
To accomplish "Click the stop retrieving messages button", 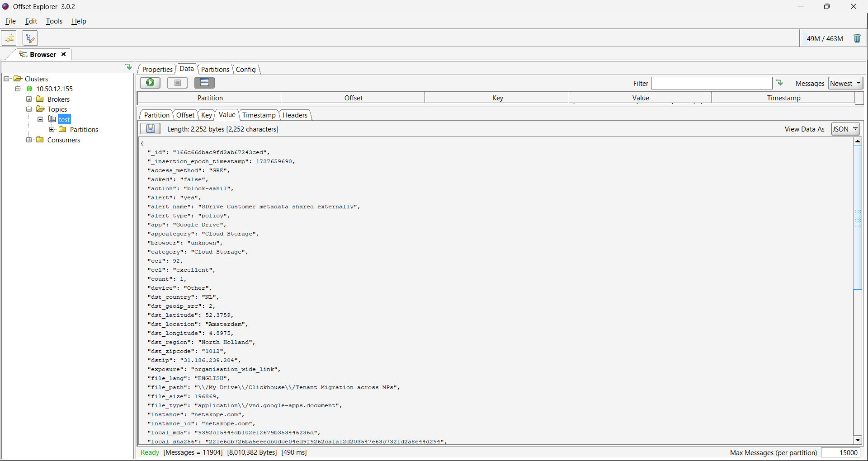I will 177,83.
